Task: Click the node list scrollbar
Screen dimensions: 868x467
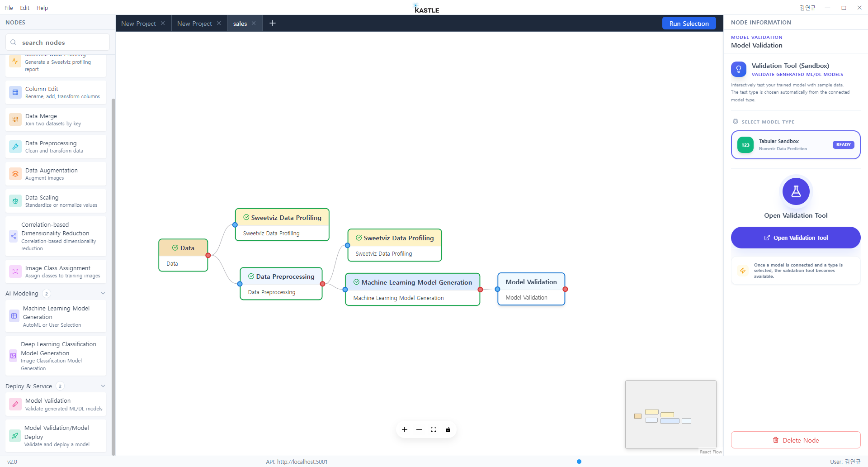Action: (x=113, y=276)
